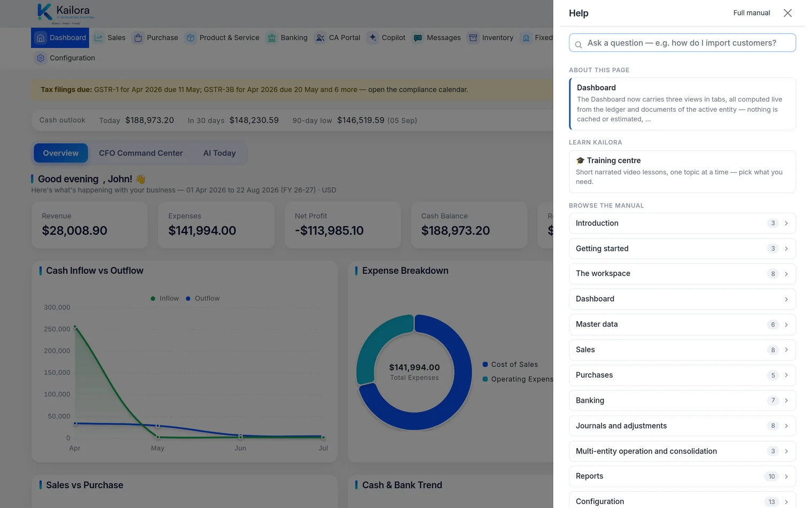Click the Dashboard home icon
812x508 pixels.
41,38
